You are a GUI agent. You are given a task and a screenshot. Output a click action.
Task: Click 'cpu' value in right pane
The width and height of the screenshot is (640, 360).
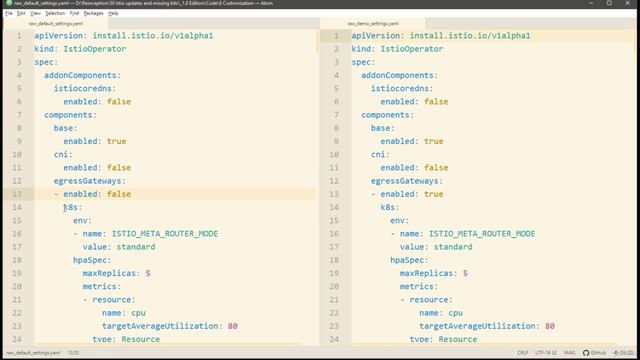(x=456, y=313)
